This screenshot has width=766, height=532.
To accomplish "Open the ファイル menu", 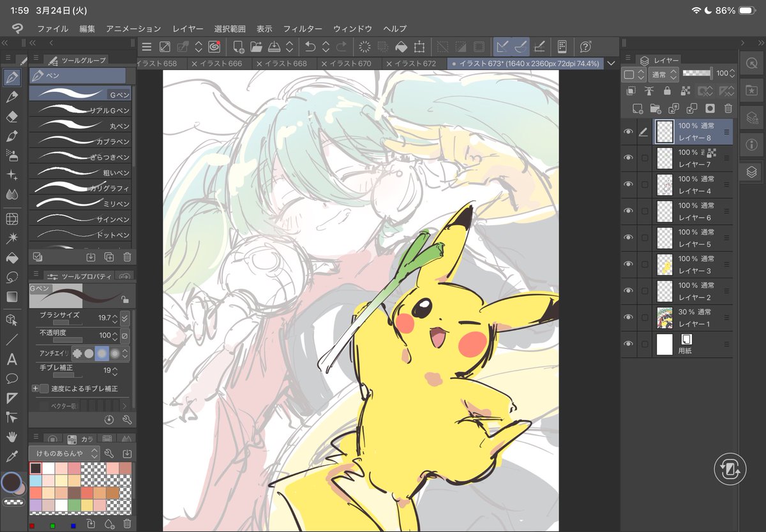I will tap(52, 29).
